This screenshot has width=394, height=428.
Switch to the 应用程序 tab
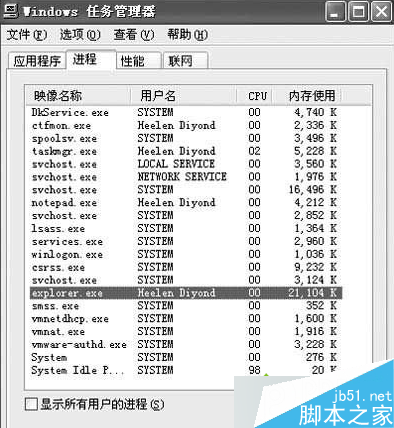point(37,61)
